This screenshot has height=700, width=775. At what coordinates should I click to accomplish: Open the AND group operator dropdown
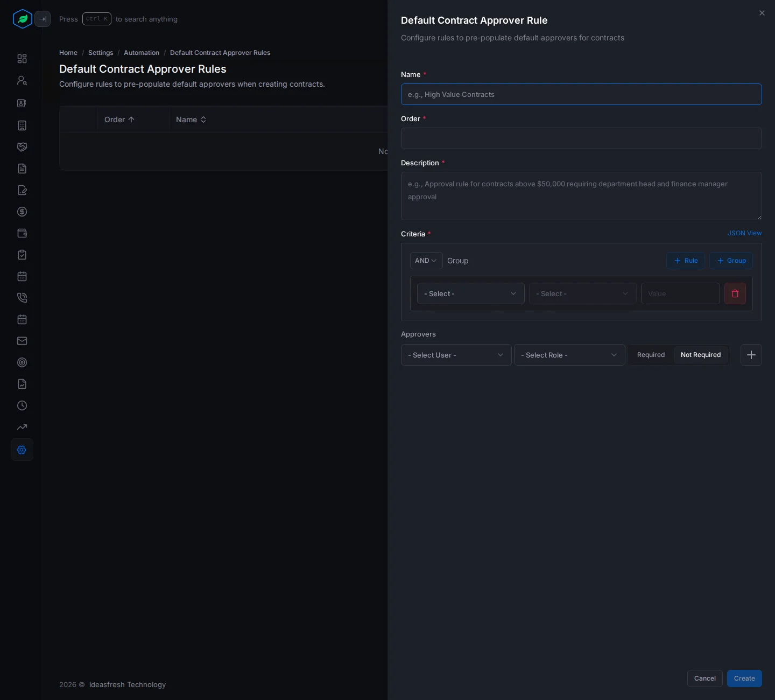(x=426, y=261)
